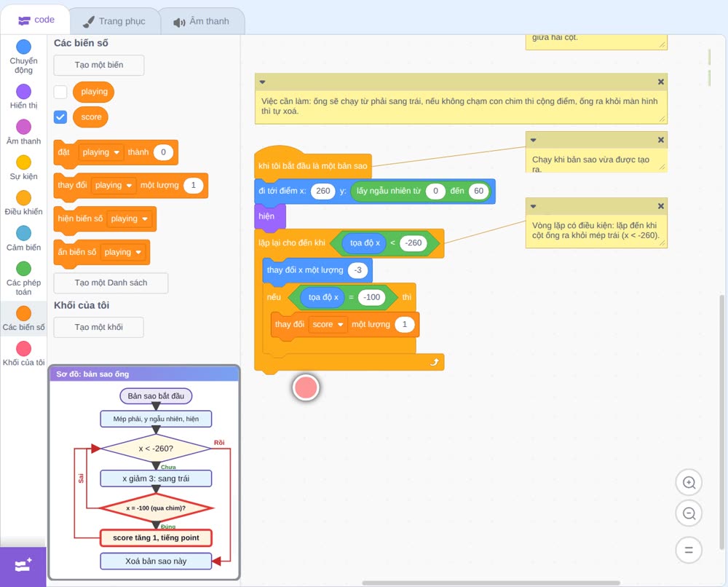Close the 'Chạy khi bản sao' comment
Screen dimensions: 728x587
click(661, 140)
